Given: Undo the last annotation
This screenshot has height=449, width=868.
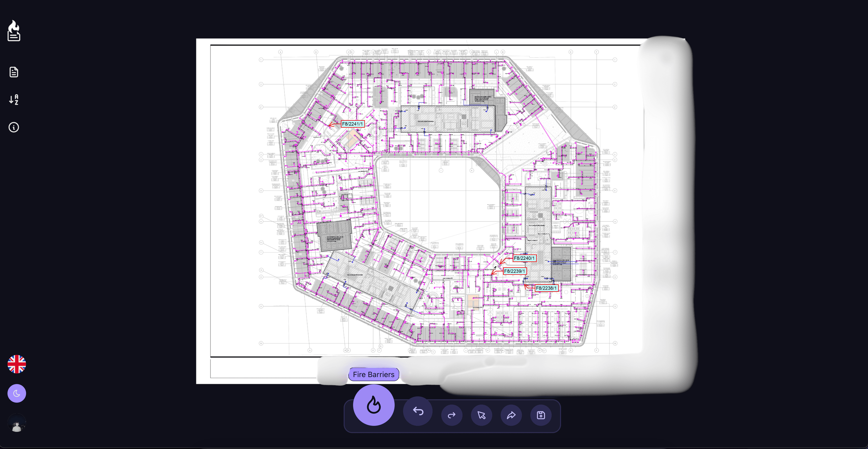Looking at the screenshot, I should tap(418, 415).
